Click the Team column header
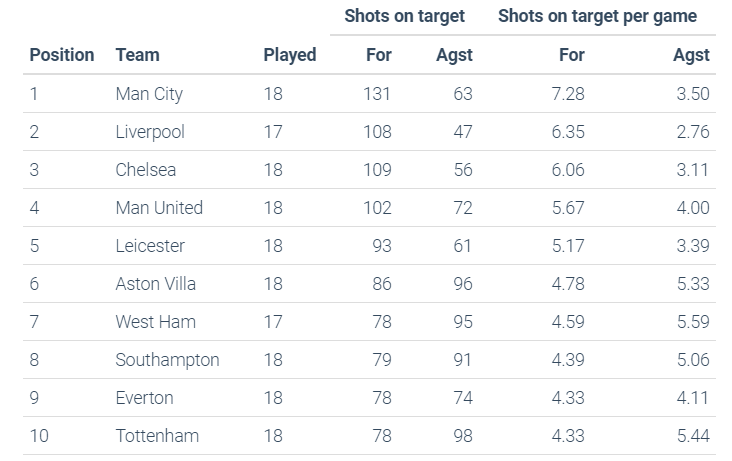This screenshot has height=461, width=732. [x=137, y=55]
